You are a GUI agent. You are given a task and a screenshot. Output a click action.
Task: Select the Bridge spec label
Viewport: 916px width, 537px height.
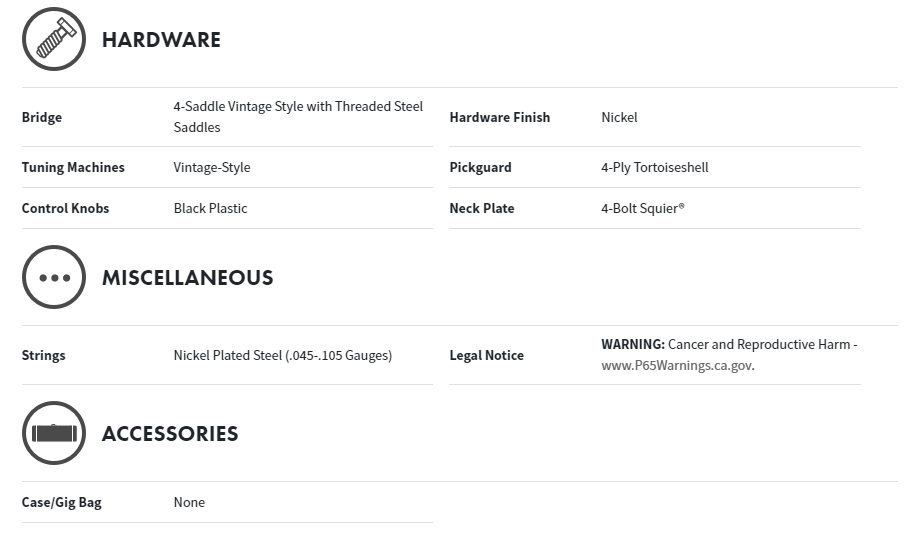(42, 117)
